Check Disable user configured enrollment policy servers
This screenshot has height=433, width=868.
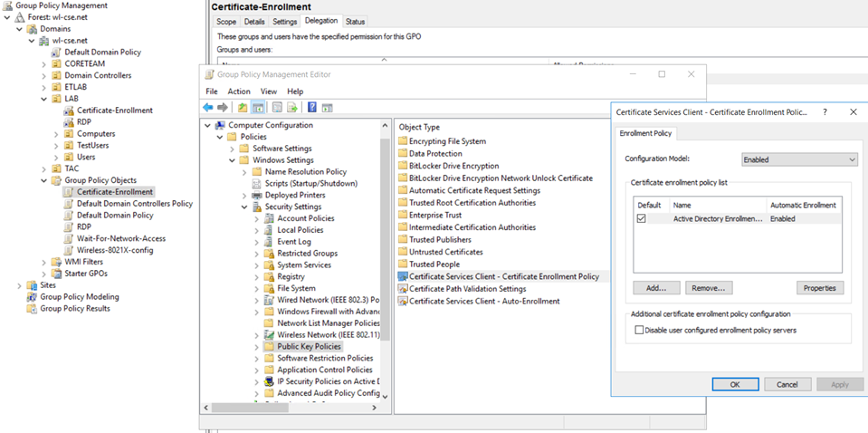pyautogui.click(x=640, y=331)
